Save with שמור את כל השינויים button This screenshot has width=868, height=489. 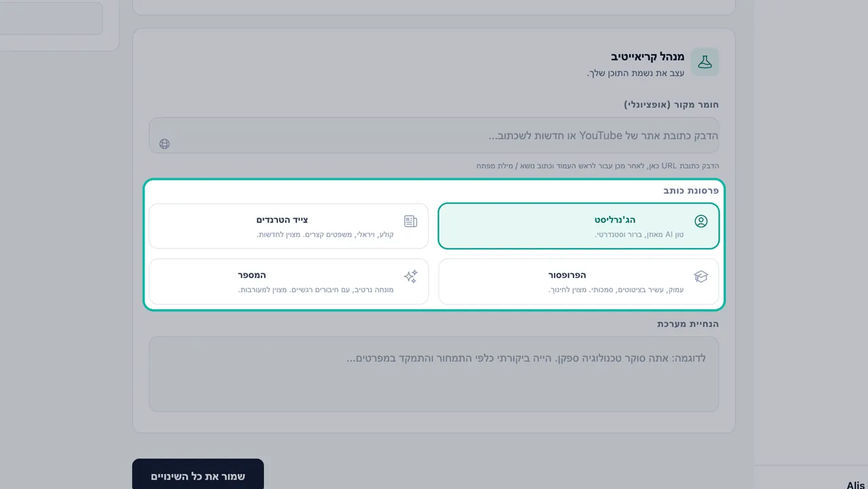(198, 476)
